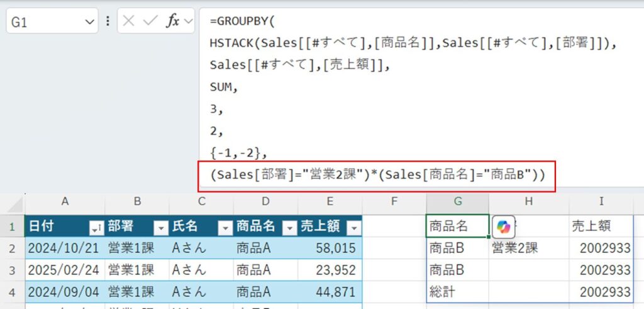
Task: Select column G header
Action: (458, 201)
